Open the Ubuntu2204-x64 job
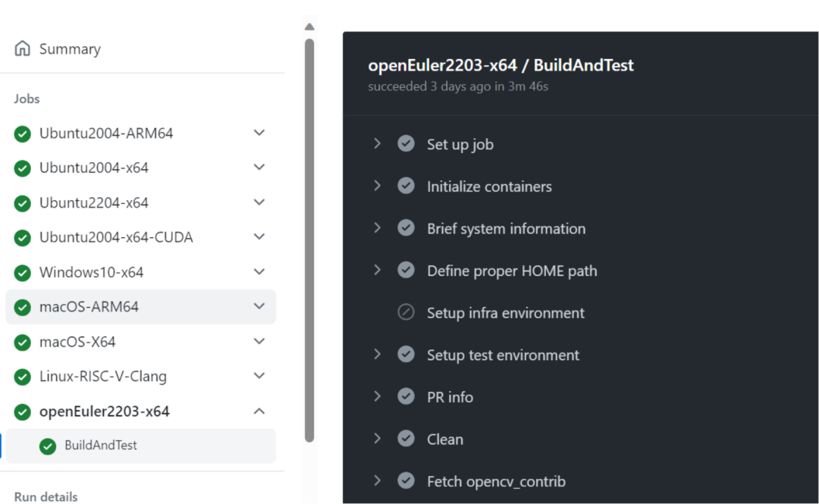The height and width of the screenshot is (504, 819). click(x=94, y=203)
